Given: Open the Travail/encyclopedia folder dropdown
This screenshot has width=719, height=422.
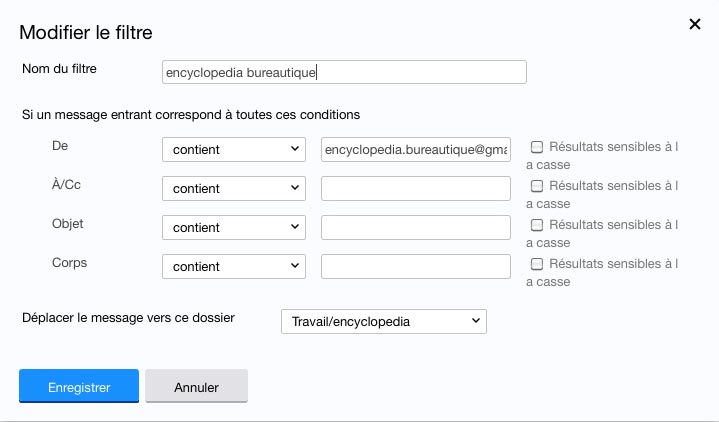Looking at the screenshot, I should click(x=383, y=321).
